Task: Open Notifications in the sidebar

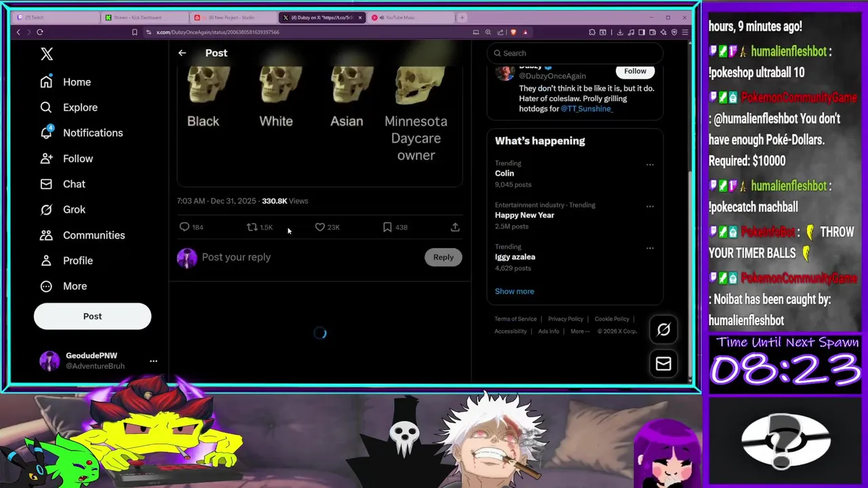Action: pyautogui.click(x=81, y=133)
